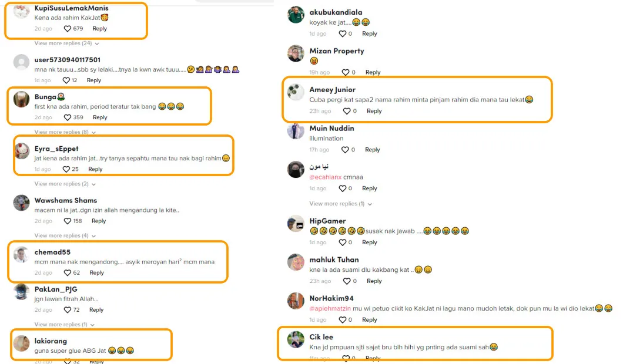Expand 24 replies under KupiSusuLemakManis

66,43
